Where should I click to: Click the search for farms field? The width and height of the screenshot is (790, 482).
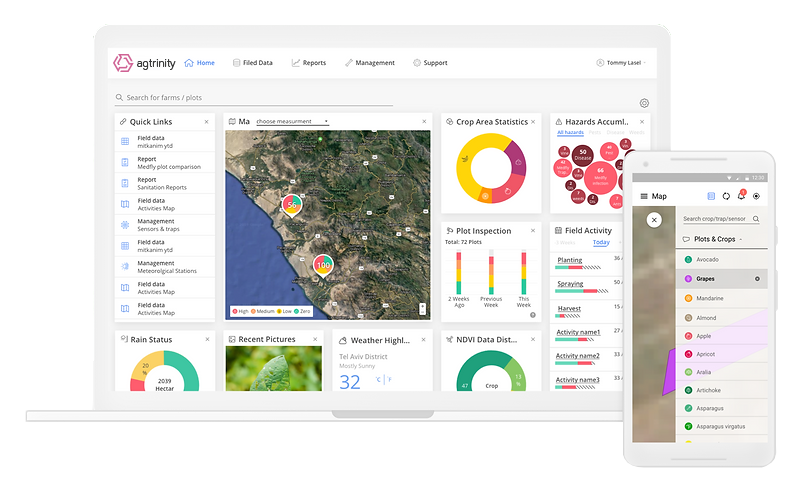[x=255, y=98]
